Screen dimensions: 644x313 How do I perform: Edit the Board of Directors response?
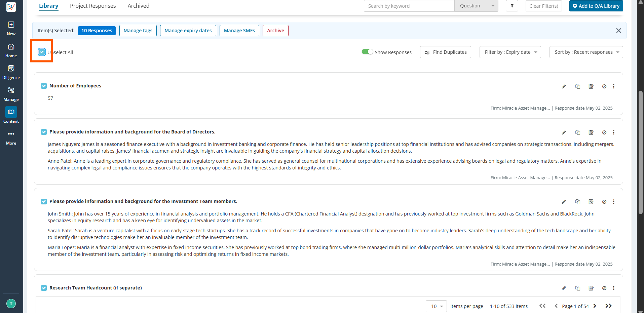[x=564, y=132]
